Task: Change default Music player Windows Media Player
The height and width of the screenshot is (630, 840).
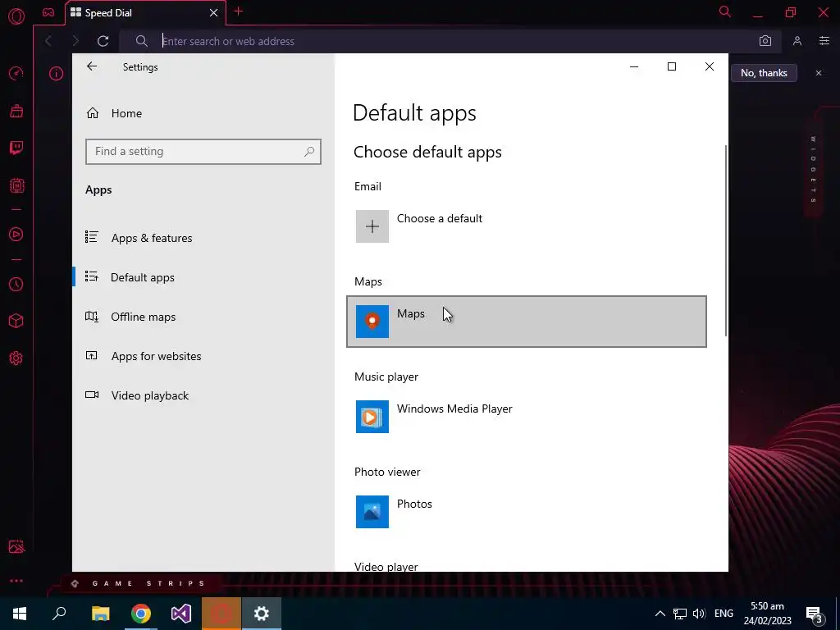Action: (x=527, y=417)
